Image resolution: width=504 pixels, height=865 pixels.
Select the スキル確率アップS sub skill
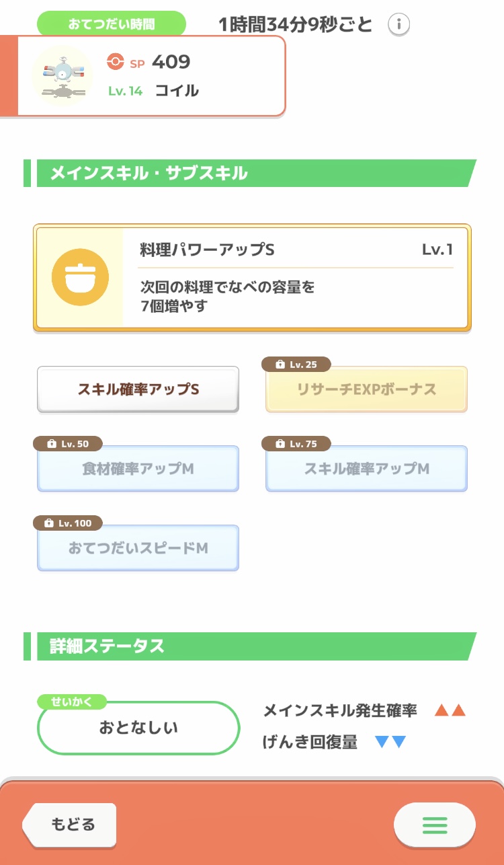point(138,389)
